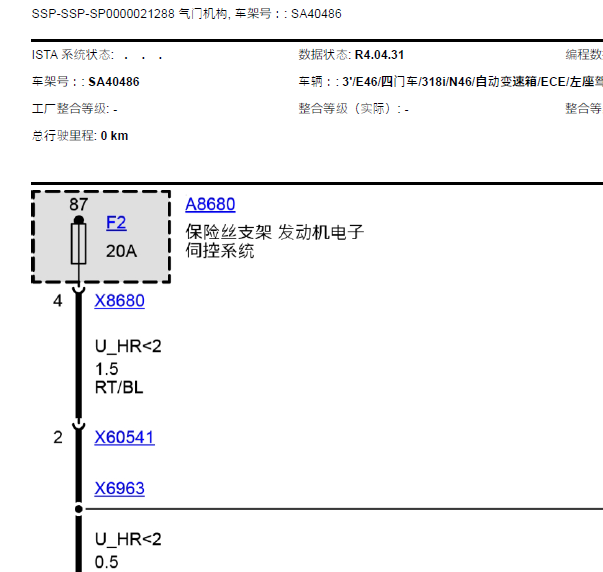Image resolution: width=603 pixels, height=572 pixels.
Task: Select the 'SSP-SSP-SP0000021288' document title
Action: [103, 14]
